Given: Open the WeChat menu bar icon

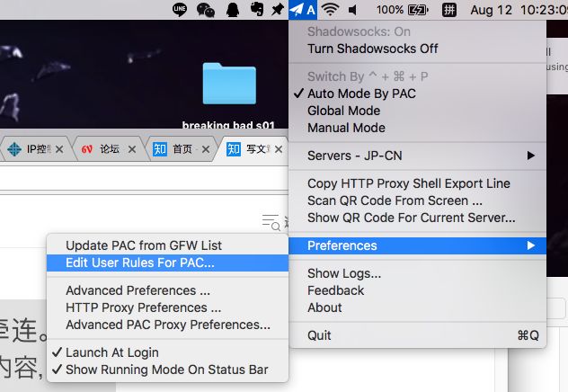Looking at the screenshot, I should (x=206, y=10).
